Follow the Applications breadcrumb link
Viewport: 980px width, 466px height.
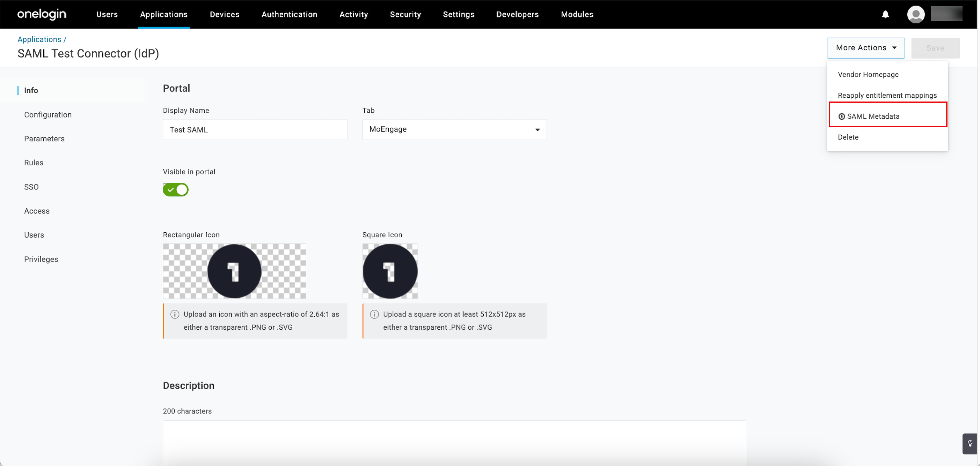point(39,39)
